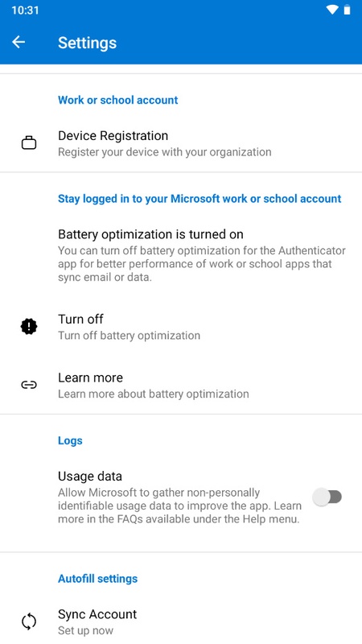
Task: Tap the Usage data title
Action: coord(90,476)
